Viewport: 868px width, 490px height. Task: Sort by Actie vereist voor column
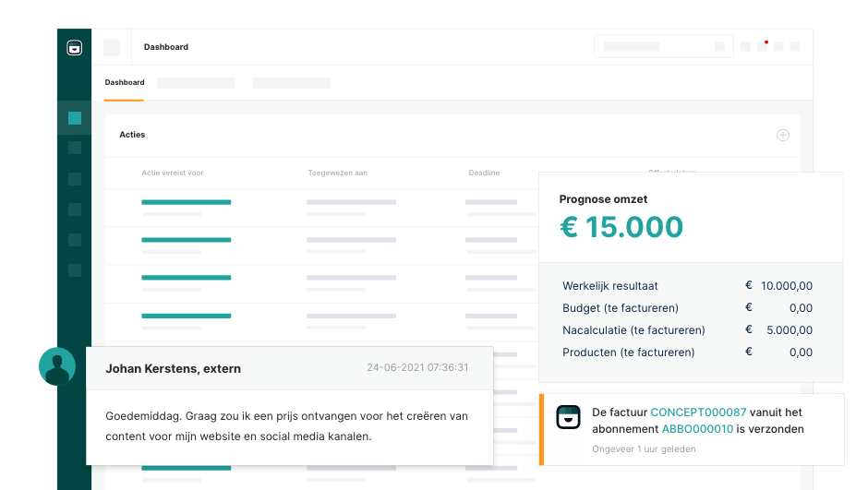(x=173, y=173)
